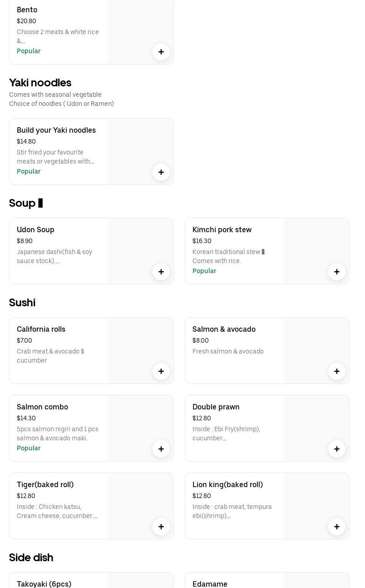Open the Udon Soup item name
Viewport: 365px width, 588px height.
click(35, 230)
